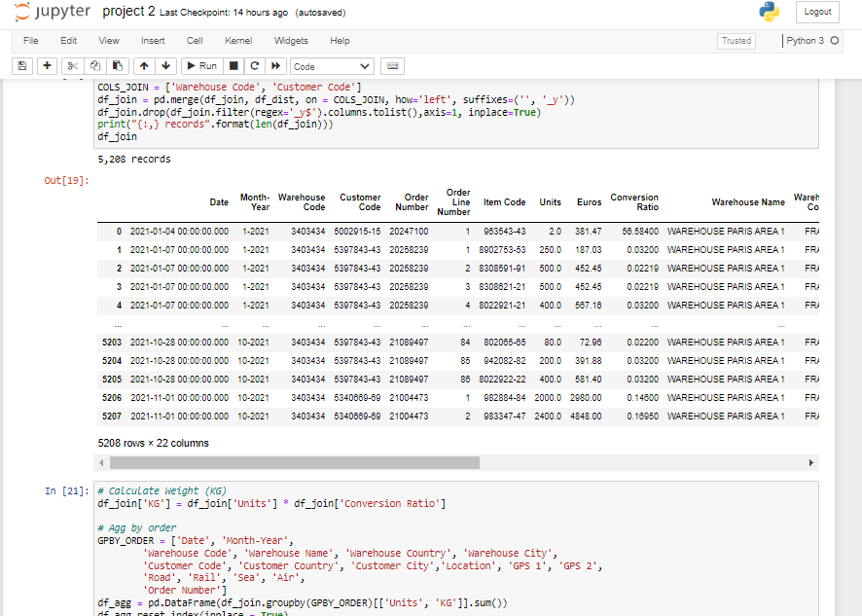Click the save and checkpoint icon
Viewport: 862px width, 616px height.
click(x=22, y=66)
